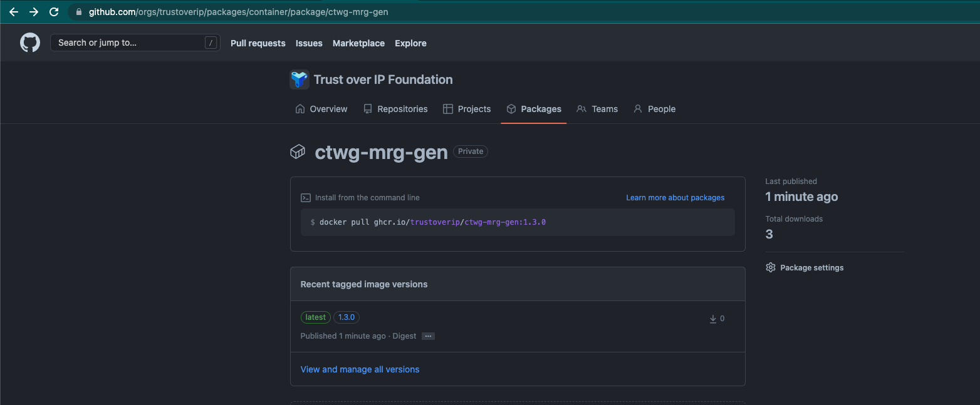Click the 1 minute ago last published value
Image resolution: width=980 pixels, height=405 pixels.
[801, 197]
